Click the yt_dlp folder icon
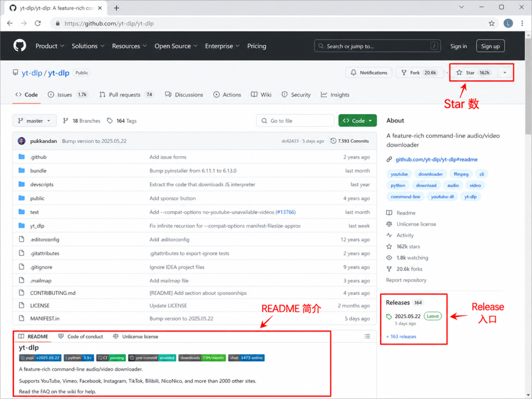Viewport: 532px width, 399px height. [22, 226]
